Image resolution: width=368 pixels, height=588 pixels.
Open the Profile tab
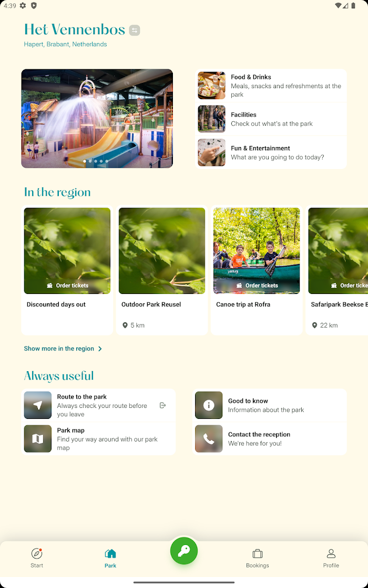[331, 558]
